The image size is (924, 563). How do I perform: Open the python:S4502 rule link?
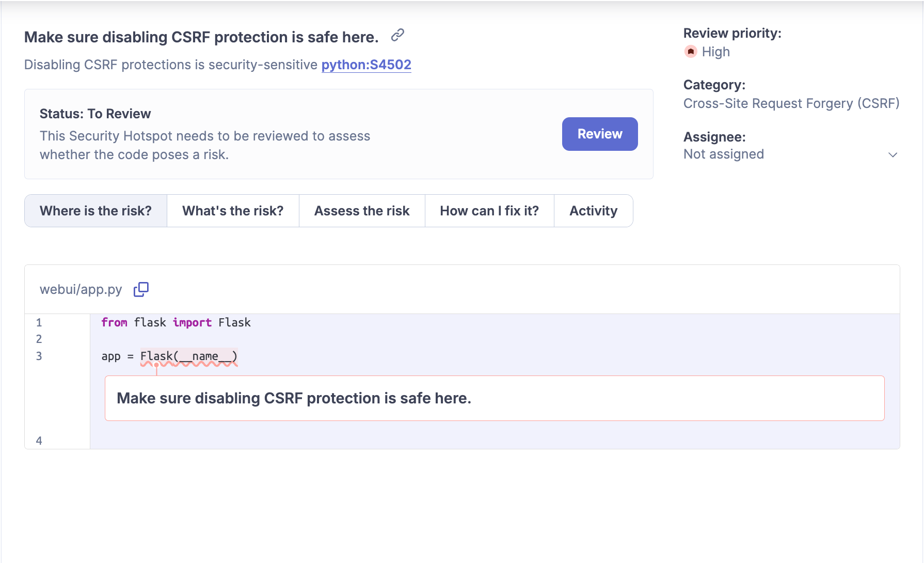point(366,65)
